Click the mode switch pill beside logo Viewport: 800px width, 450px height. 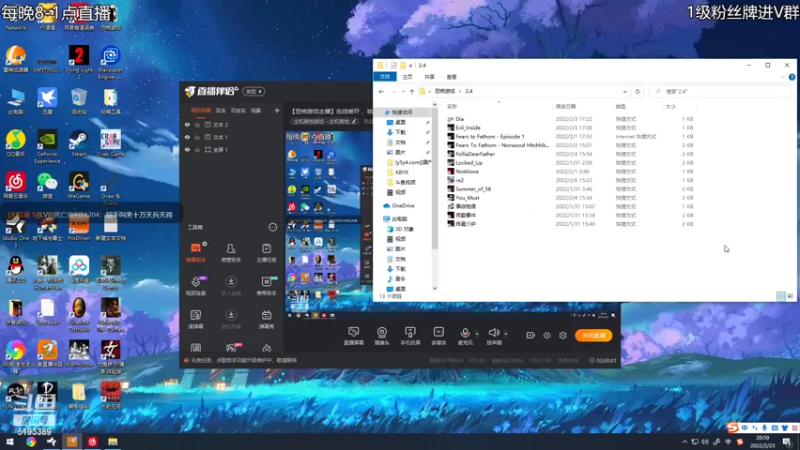pos(254,91)
